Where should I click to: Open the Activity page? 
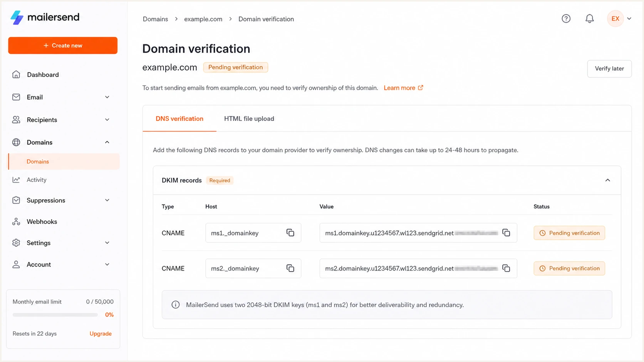pyautogui.click(x=36, y=180)
